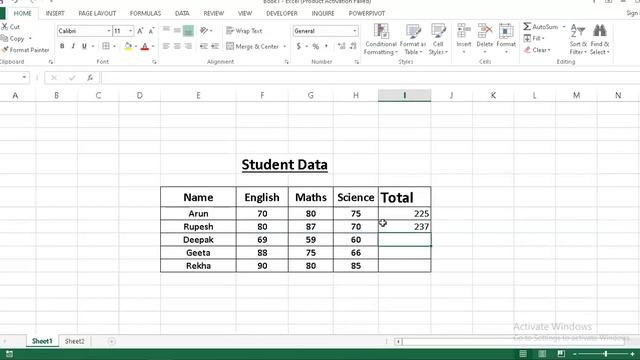Switch to the FORMULAS tab
Image resolution: width=640 pixels, height=360 pixels.
pos(145,13)
